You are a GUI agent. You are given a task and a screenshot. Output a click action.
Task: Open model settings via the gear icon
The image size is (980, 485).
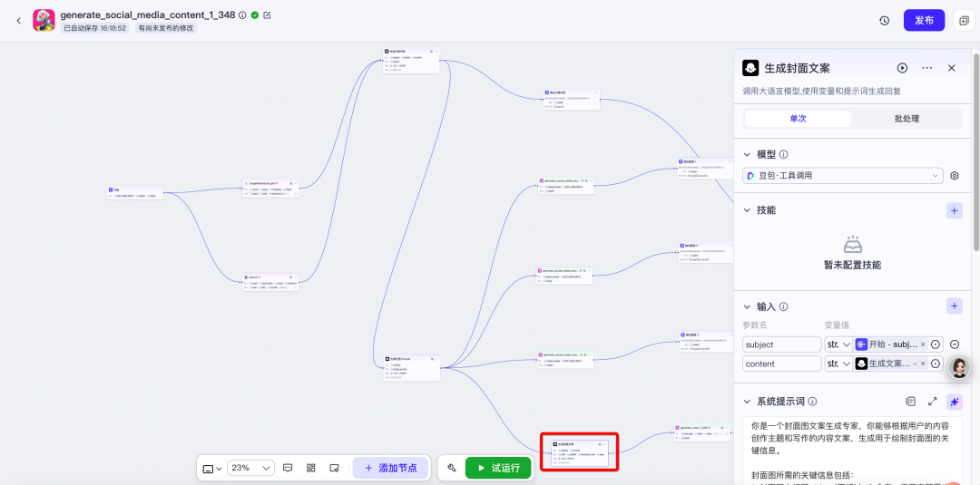[x=955, y=176]
